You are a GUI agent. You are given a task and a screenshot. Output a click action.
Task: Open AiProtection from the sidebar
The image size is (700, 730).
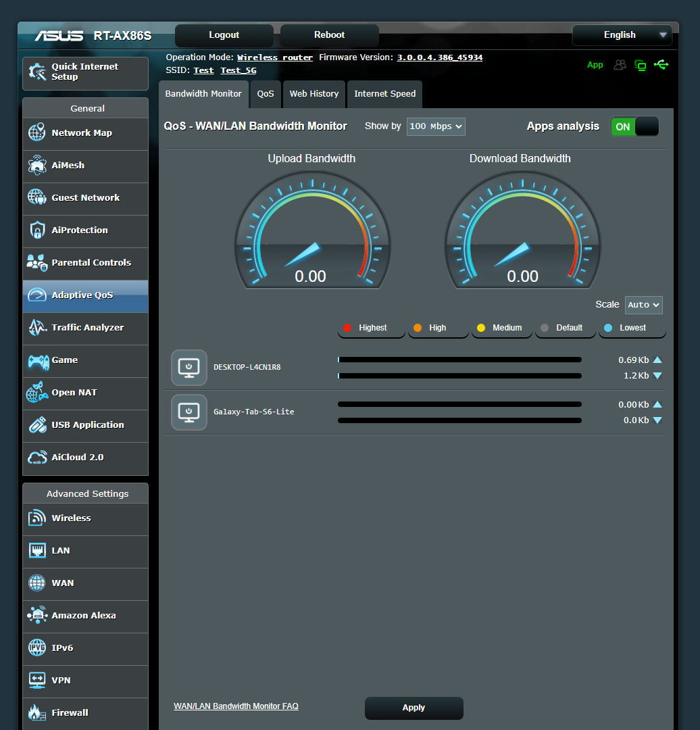(36, 230)
